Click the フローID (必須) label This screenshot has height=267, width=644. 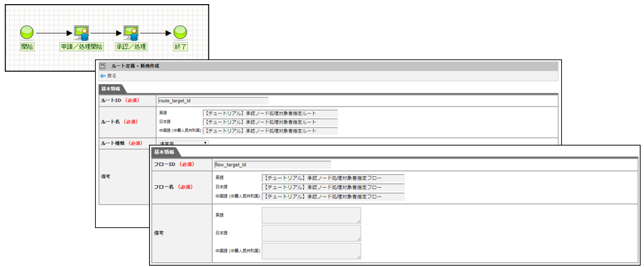174,165
